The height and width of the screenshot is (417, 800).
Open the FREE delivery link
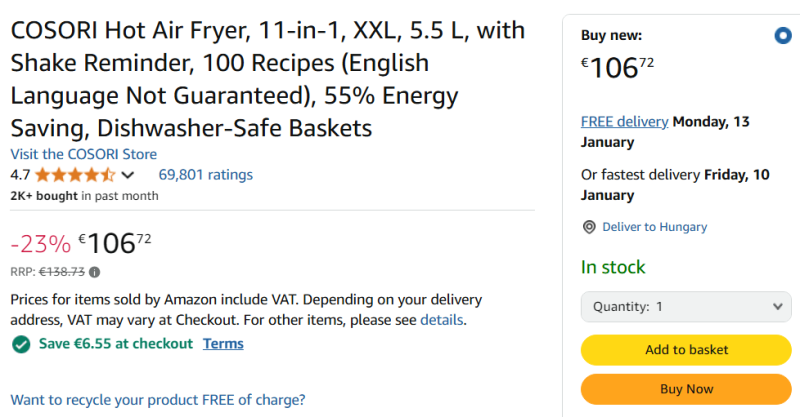coord(624,121)
